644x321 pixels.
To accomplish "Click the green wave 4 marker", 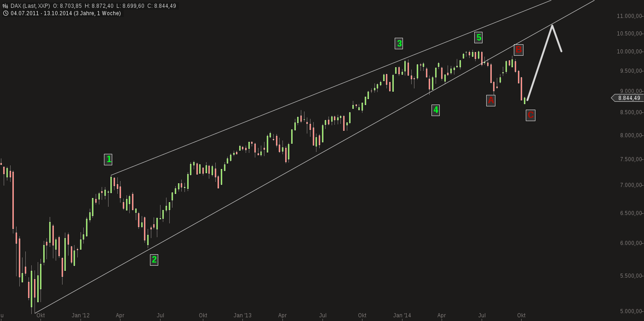I will 436,110.
